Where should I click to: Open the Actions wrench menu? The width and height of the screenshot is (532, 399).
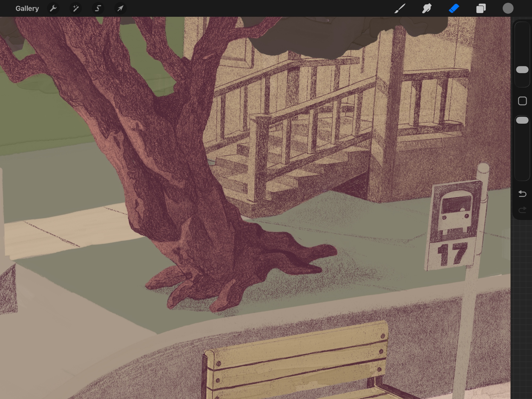coord(53,9)
